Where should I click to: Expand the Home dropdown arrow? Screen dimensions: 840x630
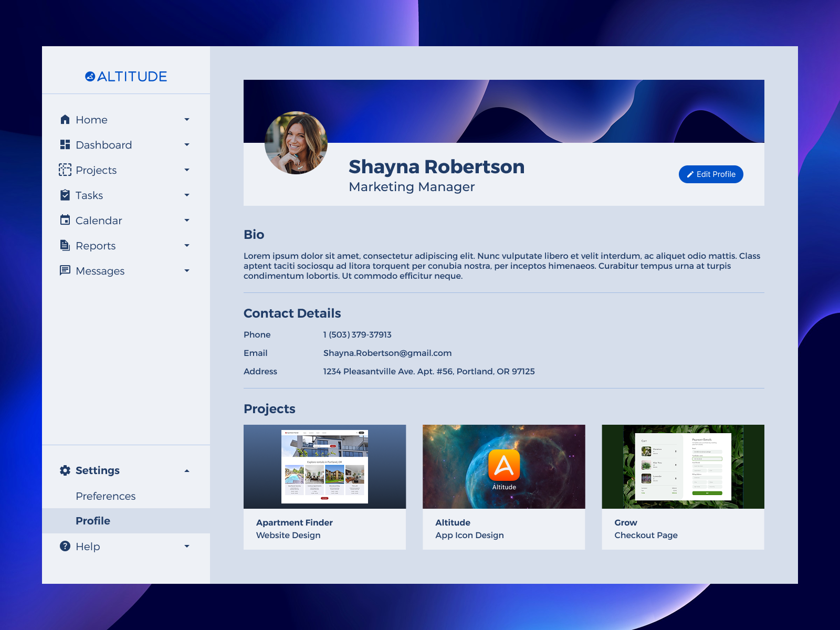[187, 119]
